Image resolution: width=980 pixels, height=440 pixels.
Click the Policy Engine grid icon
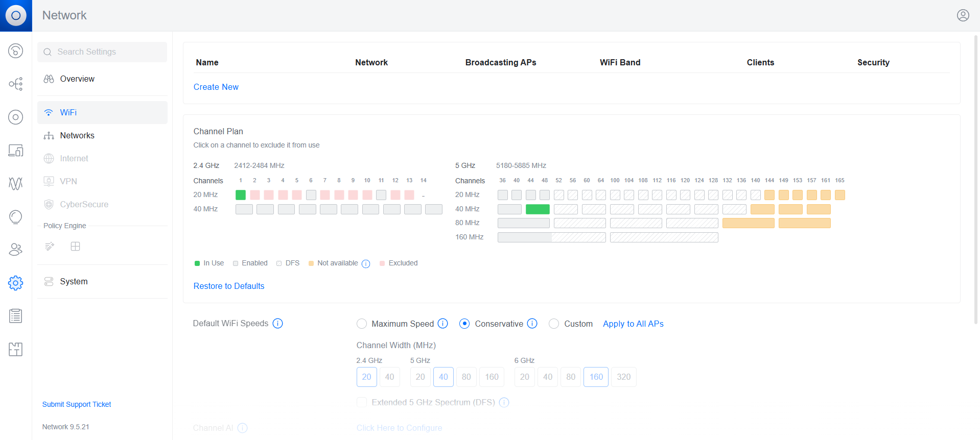tap(75, 247)
